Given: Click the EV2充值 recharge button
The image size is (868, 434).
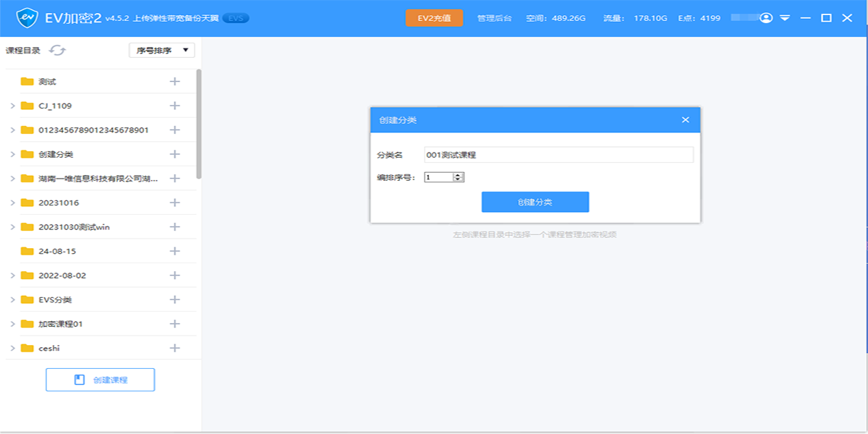Looking at the screenshot, I should [434, 18].
